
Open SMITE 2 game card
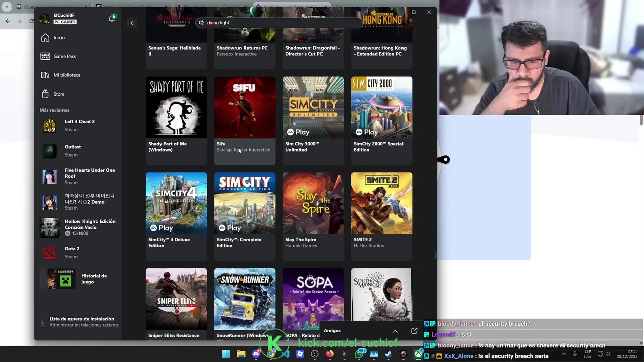(x=381, y=216)
